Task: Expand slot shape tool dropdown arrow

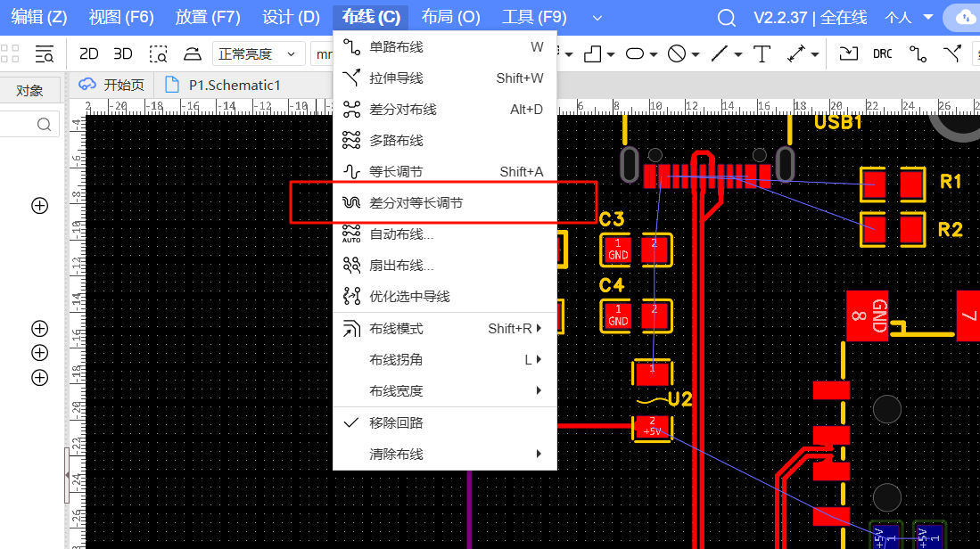Action: 654,55
